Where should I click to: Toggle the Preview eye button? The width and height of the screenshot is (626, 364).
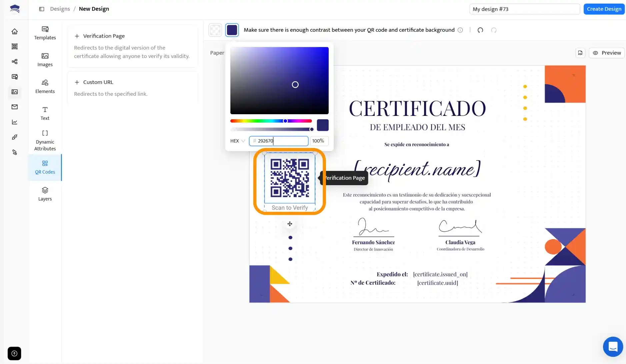tap(606, 53)
